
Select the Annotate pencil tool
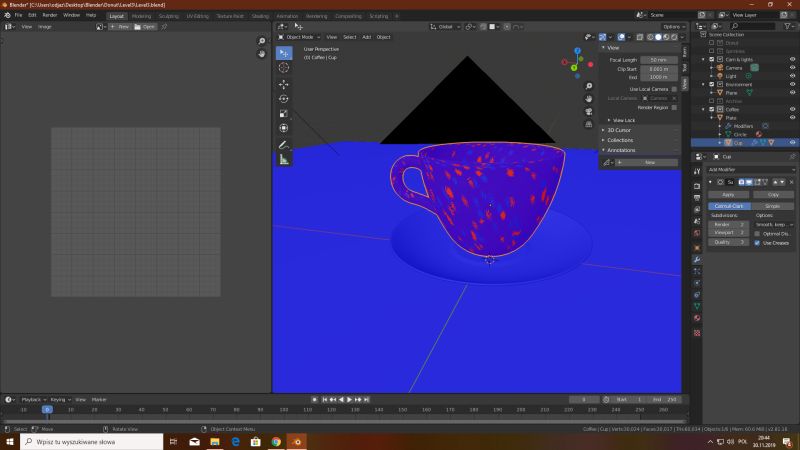point(284,145)
